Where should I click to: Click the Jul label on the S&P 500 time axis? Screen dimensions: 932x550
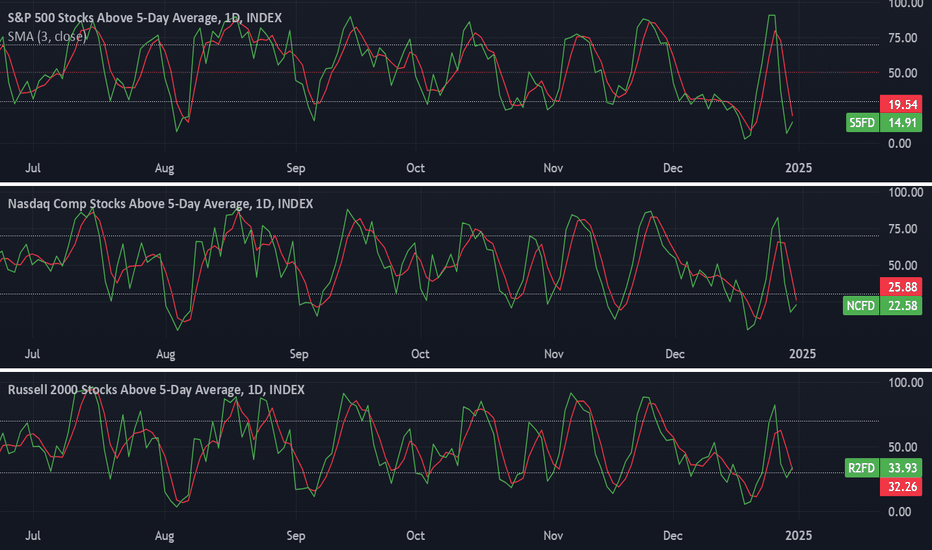point(33,168)
